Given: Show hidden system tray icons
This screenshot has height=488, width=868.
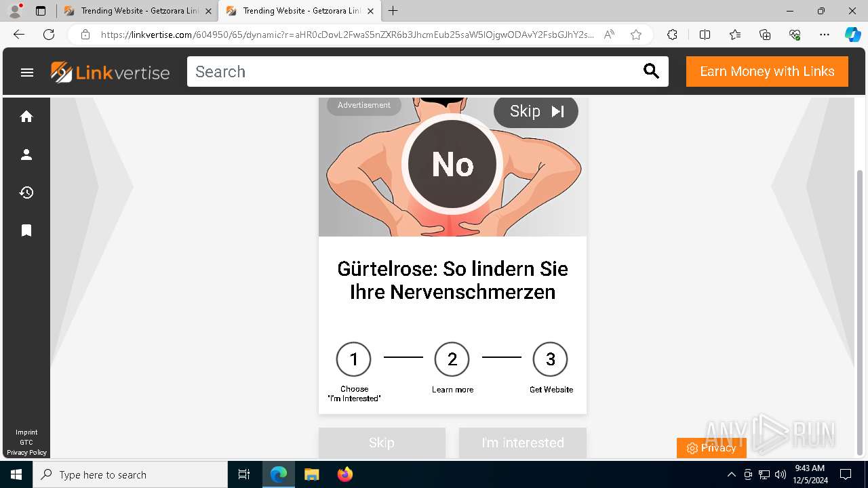Looking at the screenshot, I should click(x=731, y=474).
